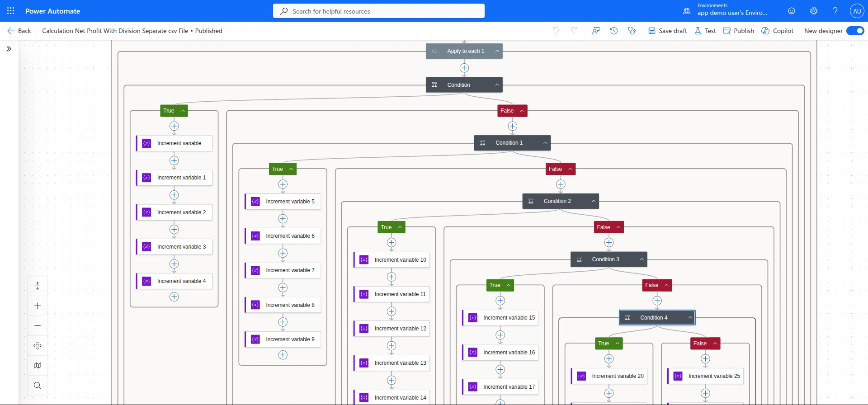868x405 pixels.
Task: Click the search for helpful resources field
Action: [x=379, y=11]
